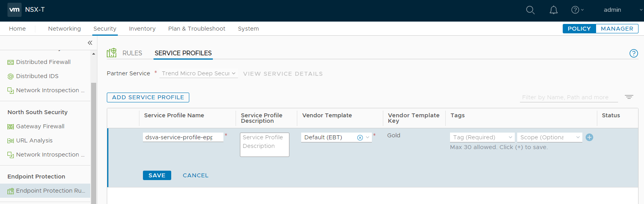Open the Scope (Optional) dropdown
This screenshot has width=644, height=204.
pos(549,137)
